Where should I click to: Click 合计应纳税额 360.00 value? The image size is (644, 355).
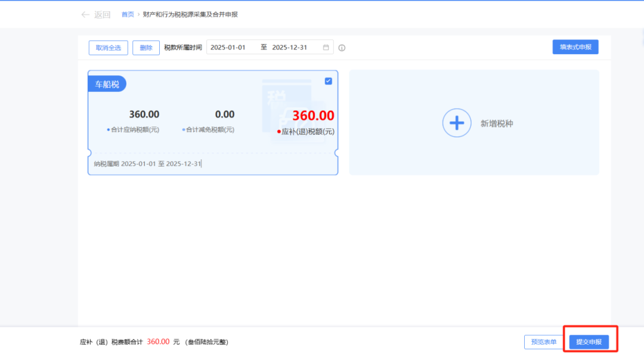(144, 114)
